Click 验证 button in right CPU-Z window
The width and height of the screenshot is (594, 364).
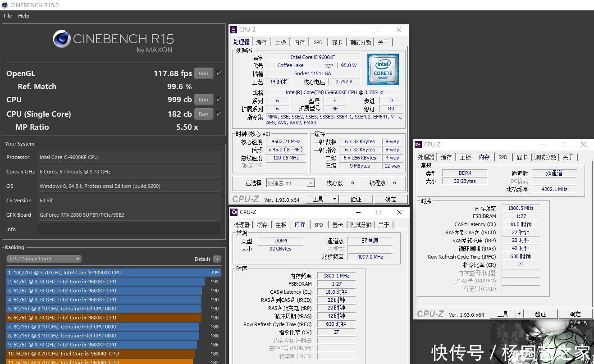tap(540, 314)
